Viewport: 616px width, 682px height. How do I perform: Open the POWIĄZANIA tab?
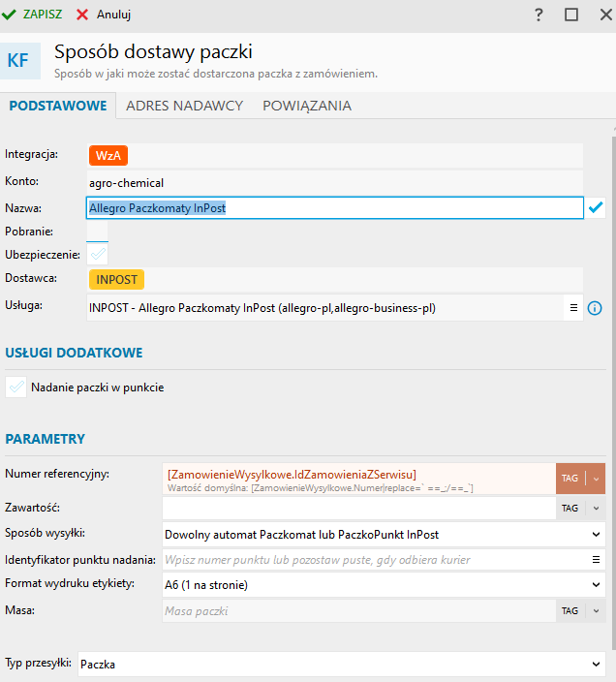[307, 106]
